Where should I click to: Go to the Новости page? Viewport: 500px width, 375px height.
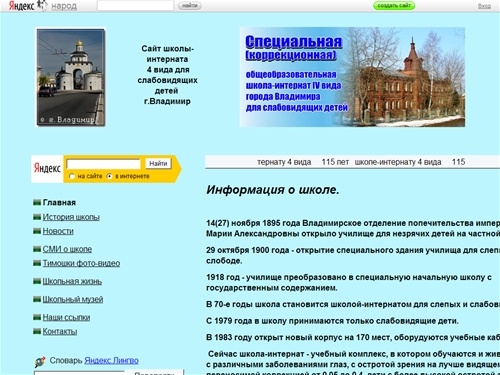(x=58, y=231)
